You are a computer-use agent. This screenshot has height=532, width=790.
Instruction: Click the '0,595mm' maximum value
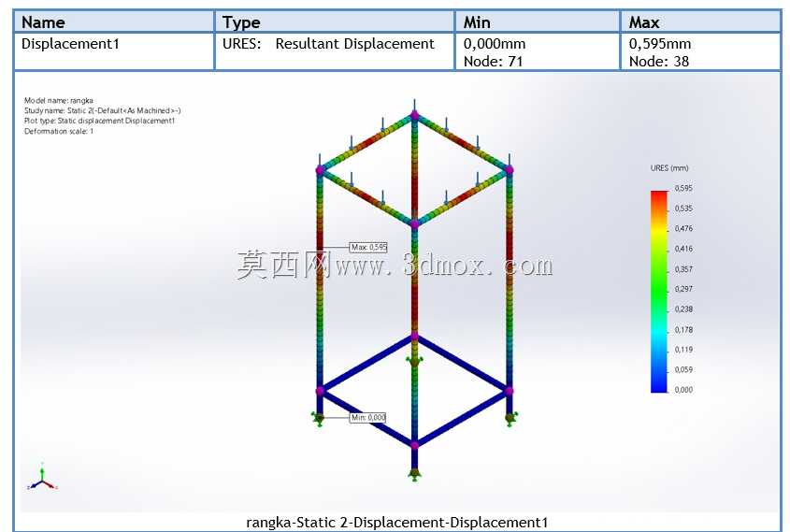click(659, 44)
